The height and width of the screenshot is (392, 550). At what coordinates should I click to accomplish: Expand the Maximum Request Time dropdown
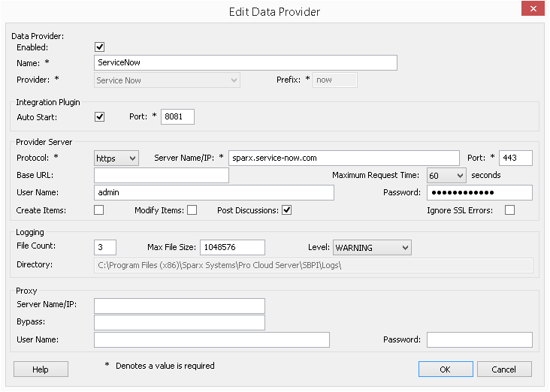[446, 175]
